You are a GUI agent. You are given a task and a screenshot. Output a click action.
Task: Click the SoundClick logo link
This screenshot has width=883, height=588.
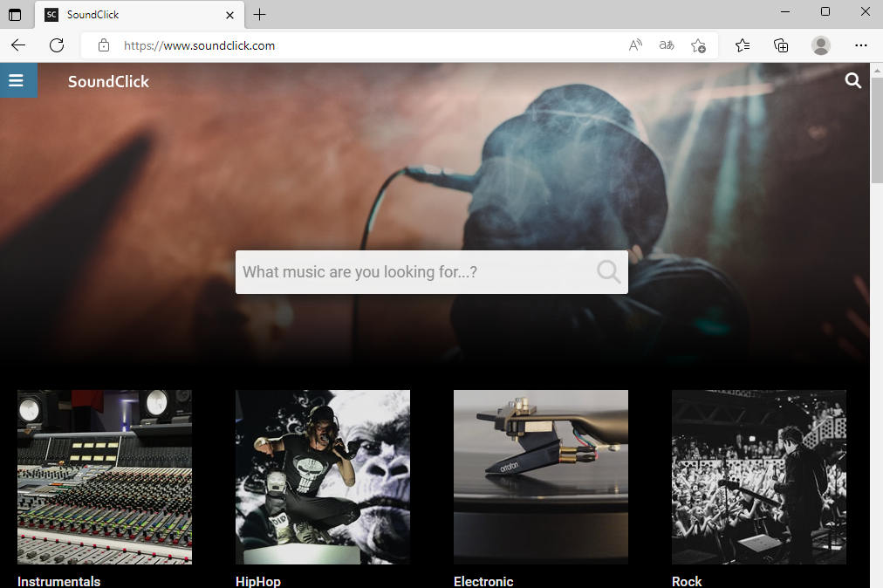(x=108, y=82)
